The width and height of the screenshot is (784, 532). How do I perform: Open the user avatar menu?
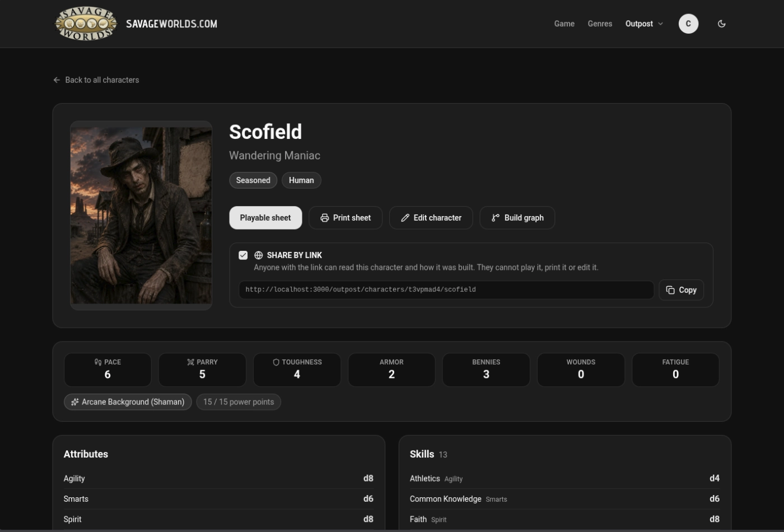coord(688,24)
